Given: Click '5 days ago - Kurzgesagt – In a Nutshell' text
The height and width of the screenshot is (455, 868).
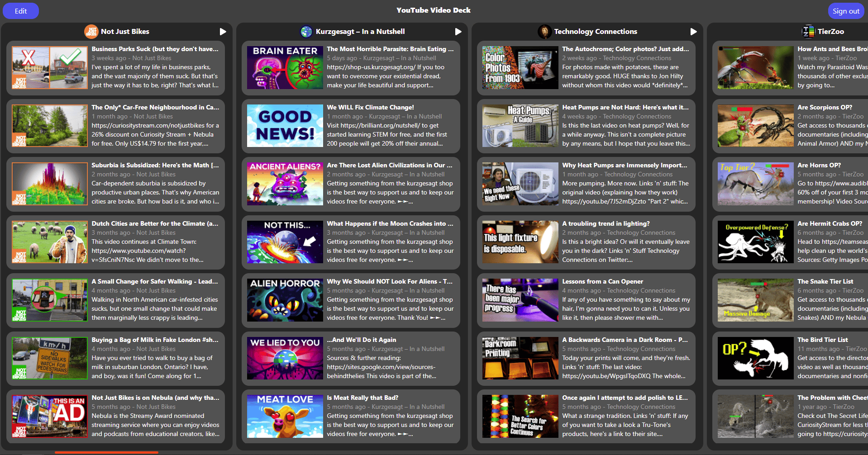Looking at the screenshot, I should 382,58.
